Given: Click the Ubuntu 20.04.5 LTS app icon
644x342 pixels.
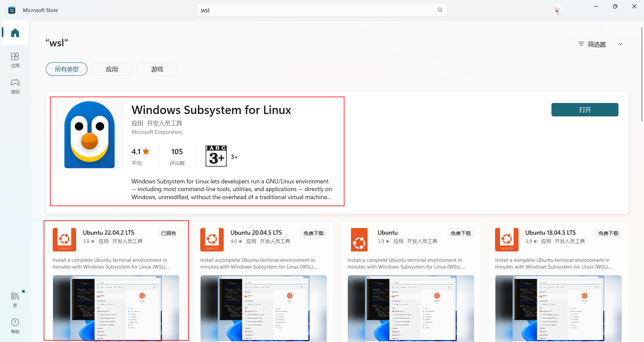Looking at the screenshot, I should (x=212, y=240).
